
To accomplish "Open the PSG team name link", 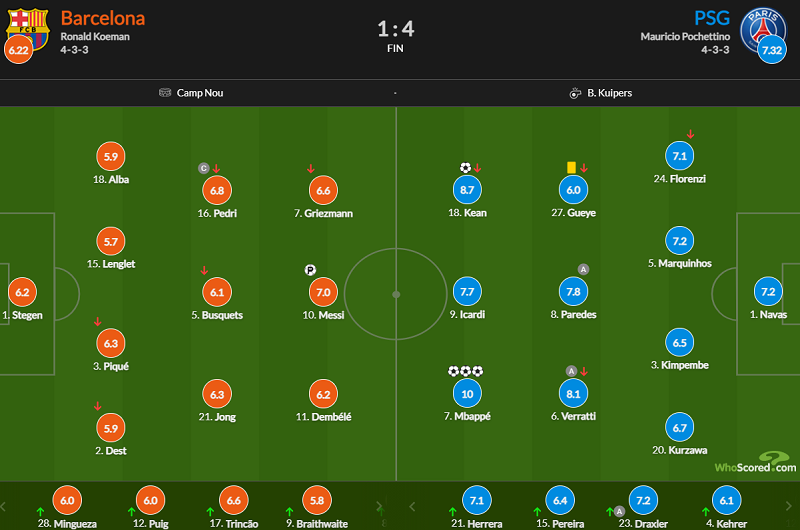I will (712, 18).
